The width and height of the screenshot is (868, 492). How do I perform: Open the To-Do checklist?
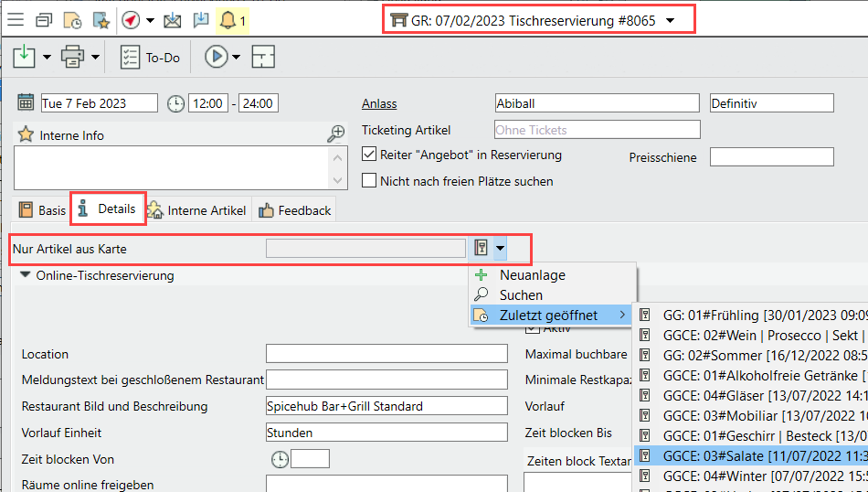pyautogui.click(x=151, y=58)
